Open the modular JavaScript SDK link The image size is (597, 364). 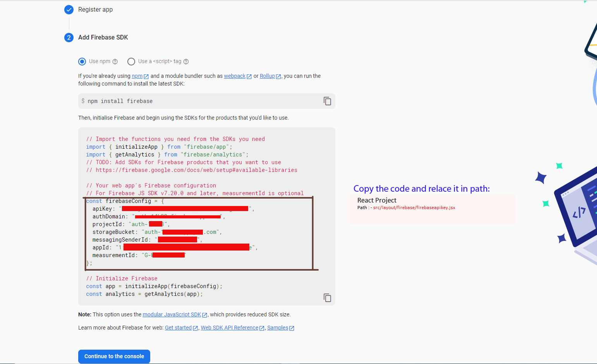click(x=172, y=315)
